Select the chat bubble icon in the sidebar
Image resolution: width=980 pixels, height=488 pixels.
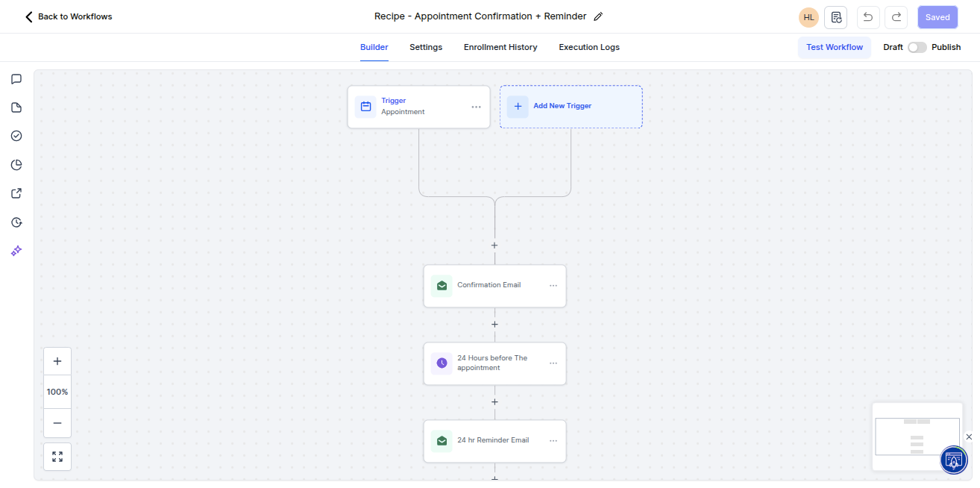click(16, 79)
